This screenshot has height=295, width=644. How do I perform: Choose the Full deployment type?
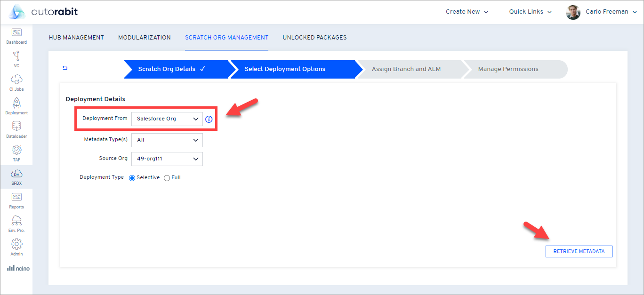pos(167,177)
